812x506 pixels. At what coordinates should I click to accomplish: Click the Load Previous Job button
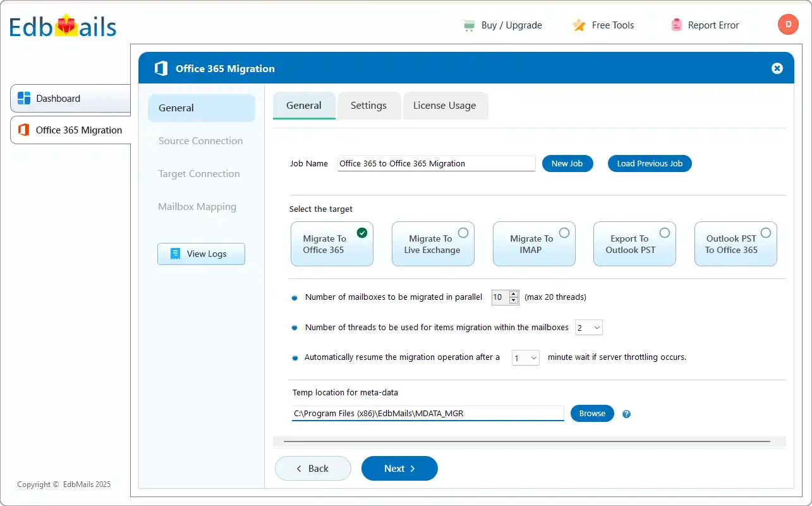650,163
